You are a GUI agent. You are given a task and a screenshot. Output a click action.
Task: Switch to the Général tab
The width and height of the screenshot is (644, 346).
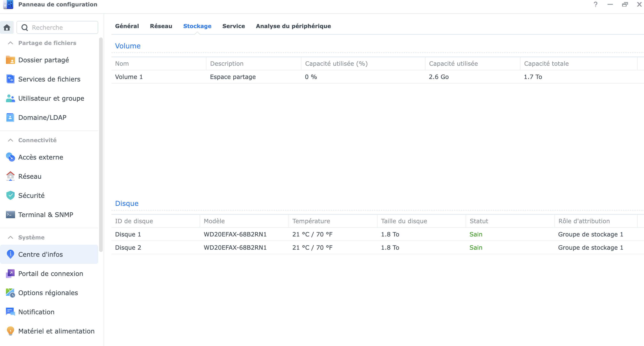point(127,26)
